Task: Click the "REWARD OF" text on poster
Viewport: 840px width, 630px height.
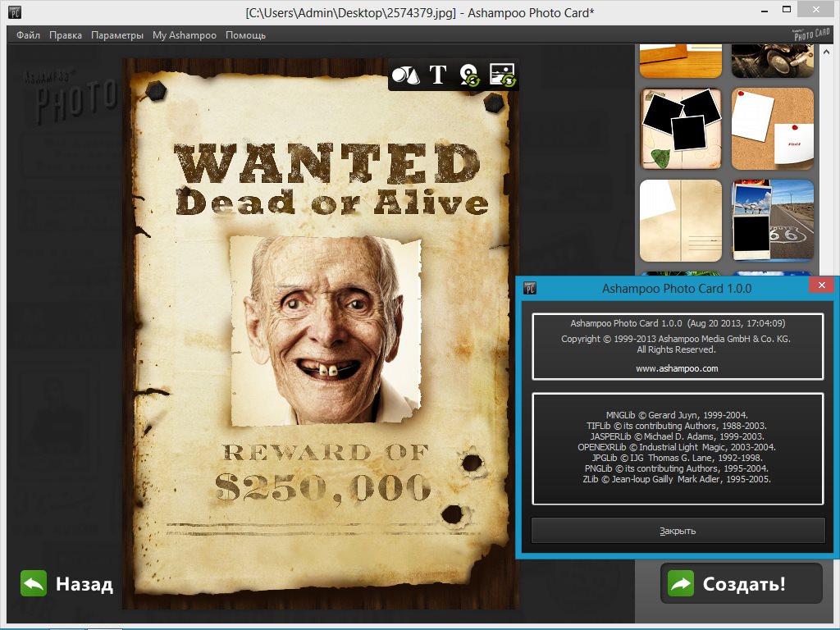Action: coord(326,453)
